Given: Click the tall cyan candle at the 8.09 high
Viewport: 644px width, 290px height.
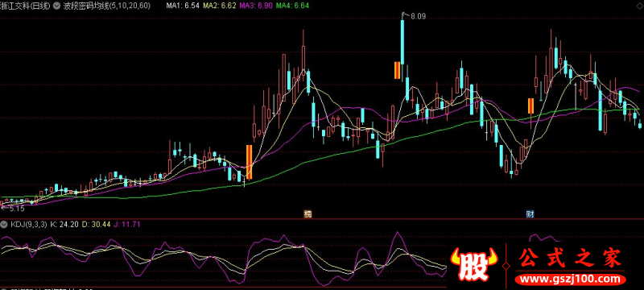Looking at the screenshot, I should click(x=402, y=42).
